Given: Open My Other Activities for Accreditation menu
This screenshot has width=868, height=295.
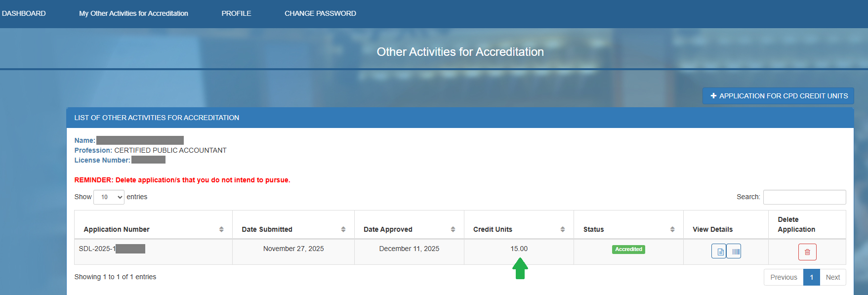Looking at the screenshot, I should tap(133, 13).
